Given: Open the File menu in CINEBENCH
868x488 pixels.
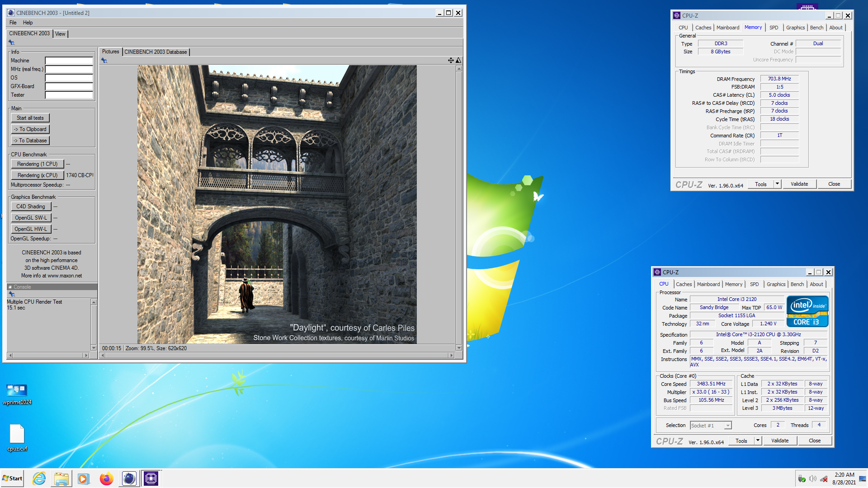Looking at the screenshot, I should click(x=13, y=23).
